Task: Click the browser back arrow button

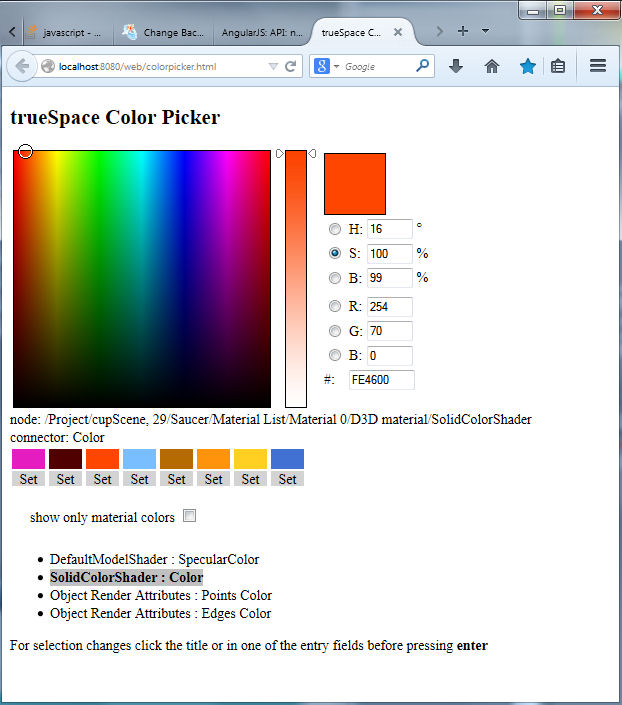Action: pos(21,67)
